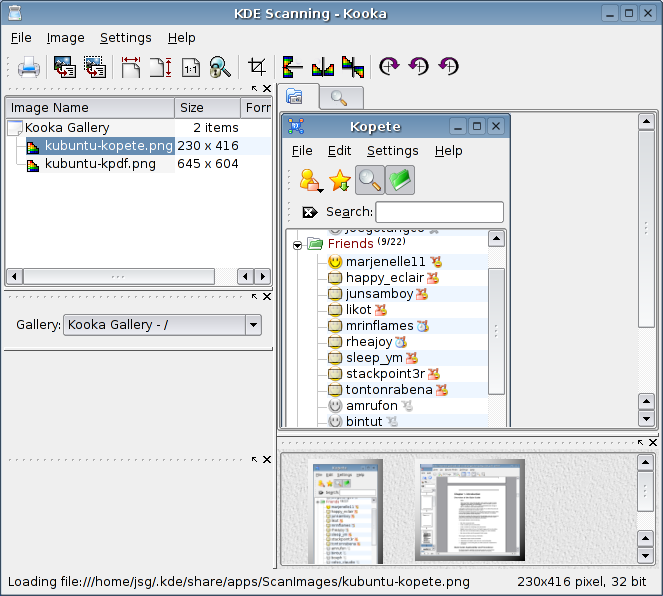Toggle green folder button in Kopete image
The height and width of the screenshot is (596, 663).
point(400,180)
